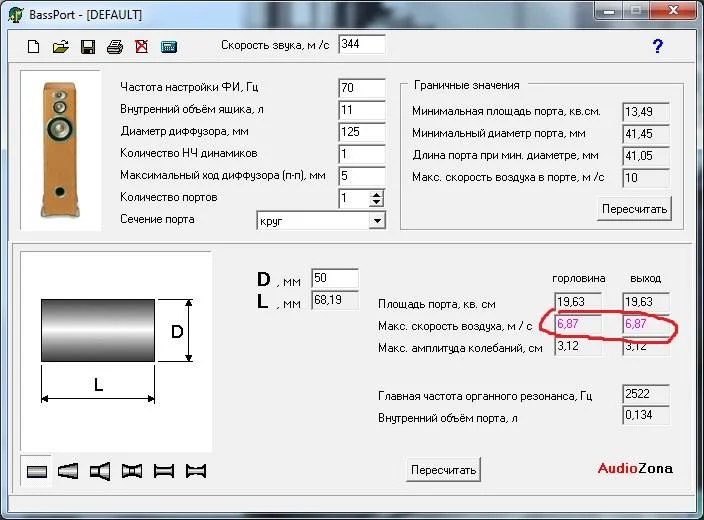Click the port length value 41,05
This screenshot has width=704, height=520.
(x=646, y=156)
